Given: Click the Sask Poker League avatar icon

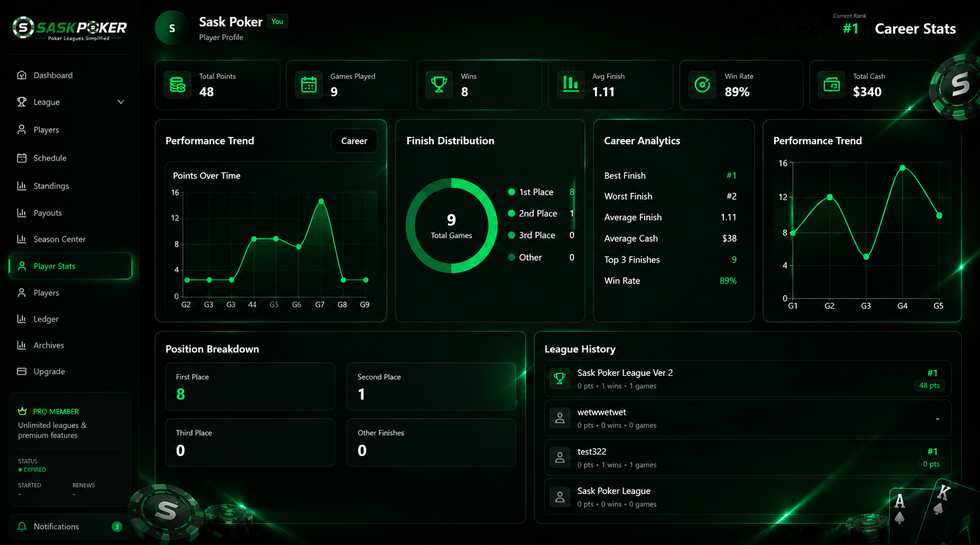Looking at the screenshot, I should [560, 497].
